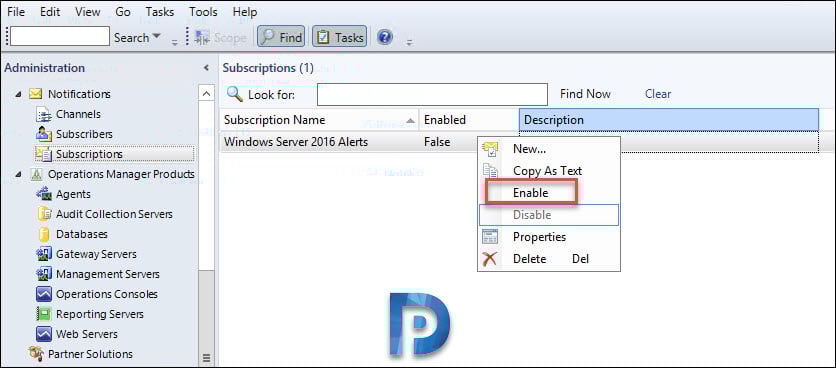Collapse the Administration pane with the chevron

[x=206, y=68]
